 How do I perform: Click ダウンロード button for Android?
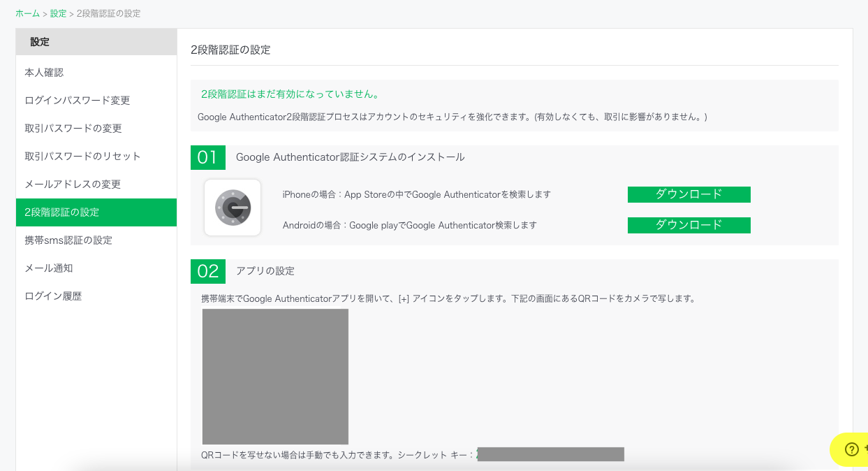(x=689, y=225)
